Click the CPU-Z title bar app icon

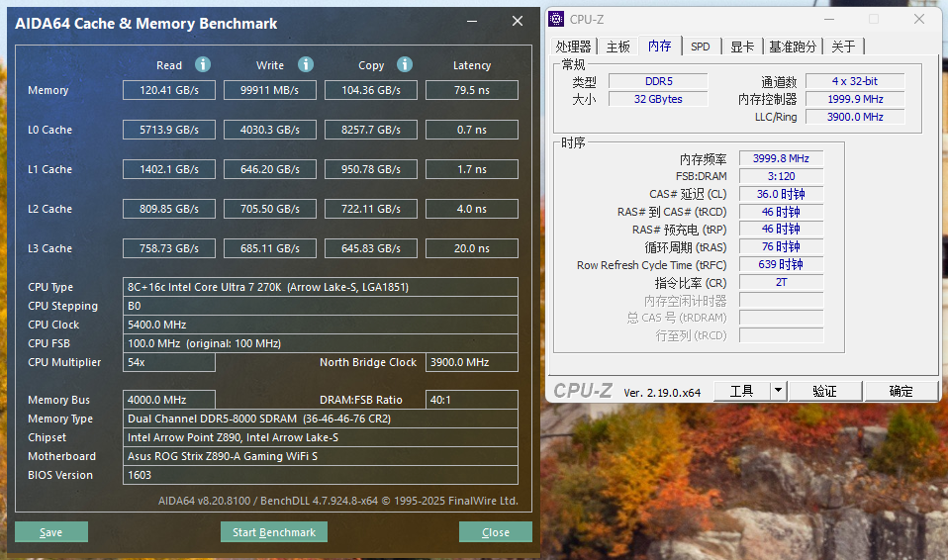557,19
